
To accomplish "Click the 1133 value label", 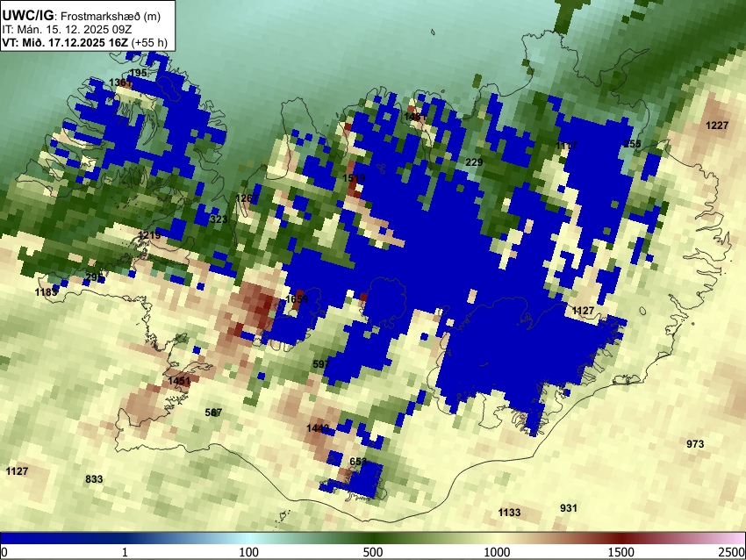I will click(x=509, y=513).
